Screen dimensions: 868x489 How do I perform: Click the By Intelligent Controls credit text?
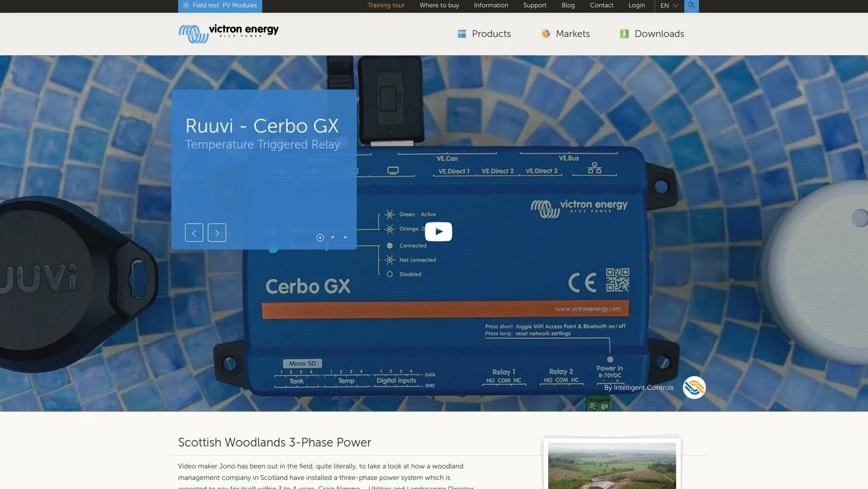click(639, 388)
